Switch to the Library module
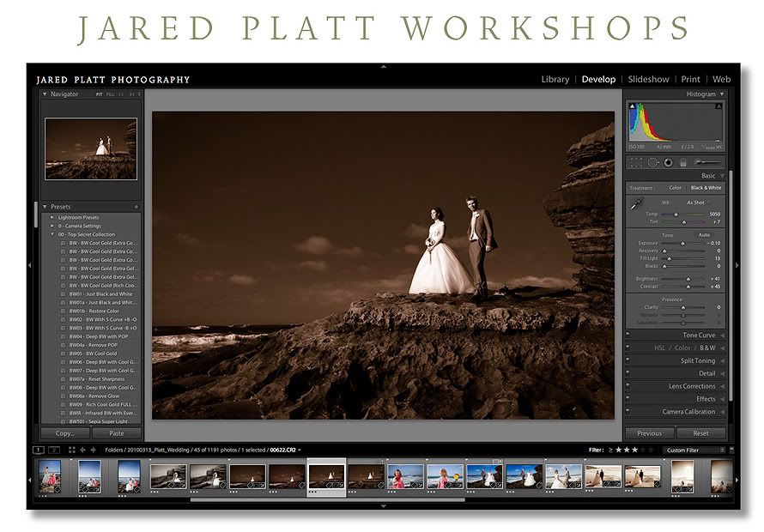Image resolution: width=764 pixels, height=532 pixels. 555,80
